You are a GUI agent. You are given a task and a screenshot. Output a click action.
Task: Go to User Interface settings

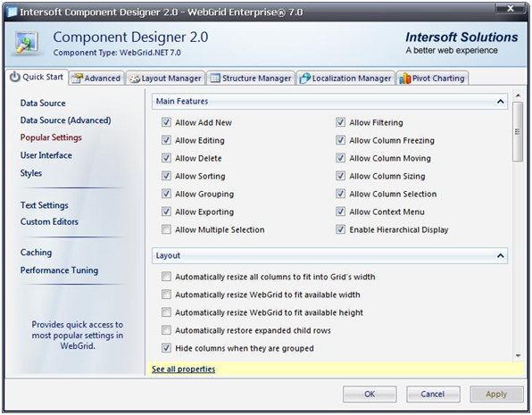click(x=46, y=155)
